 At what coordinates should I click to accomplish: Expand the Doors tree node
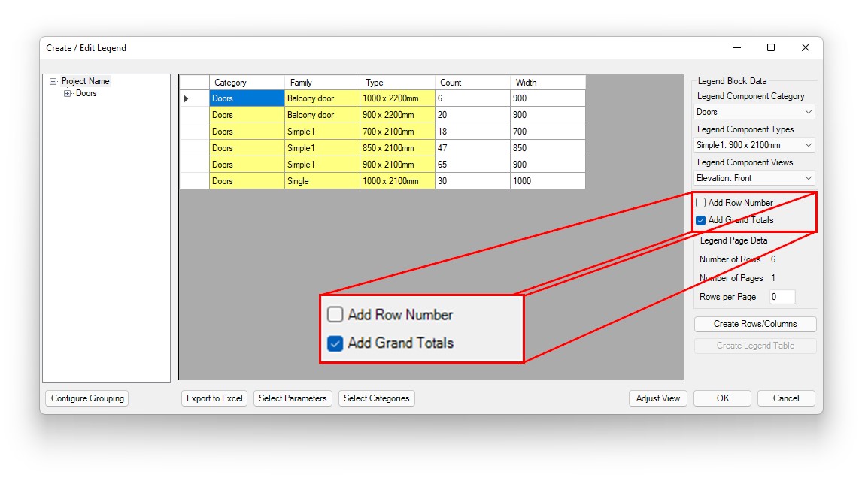(x=68, y=94)
